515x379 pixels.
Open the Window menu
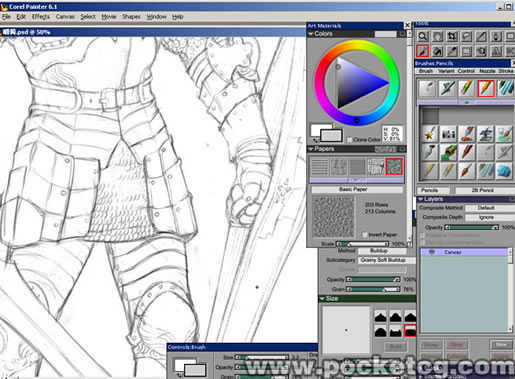coord(156,17)
